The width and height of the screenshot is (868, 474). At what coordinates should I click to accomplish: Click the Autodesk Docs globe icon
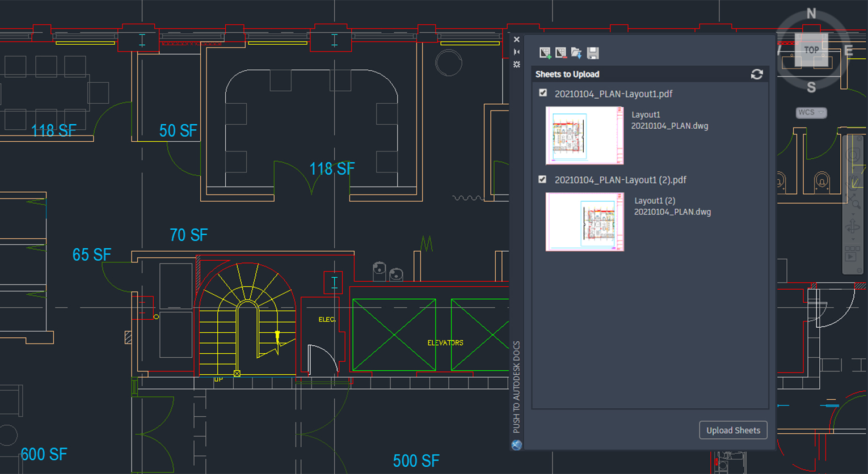pyautogui.click(x=516, y=445)
